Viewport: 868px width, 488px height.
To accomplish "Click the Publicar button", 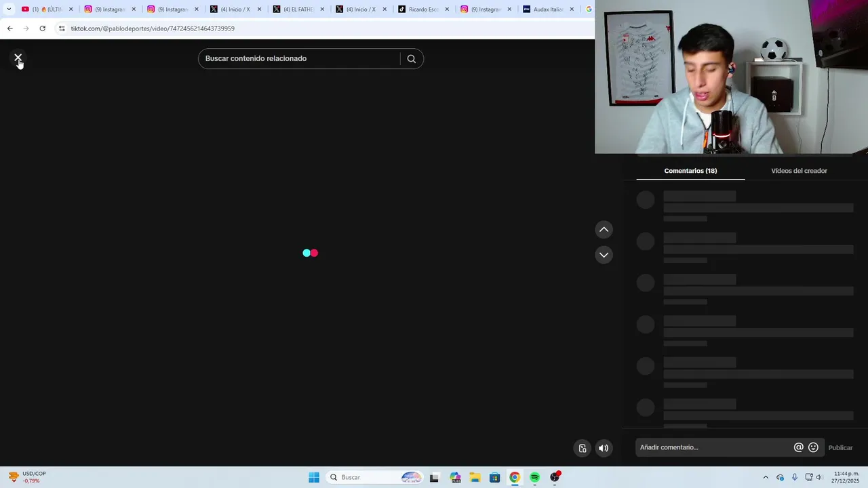I will click(x=840, y=447).
